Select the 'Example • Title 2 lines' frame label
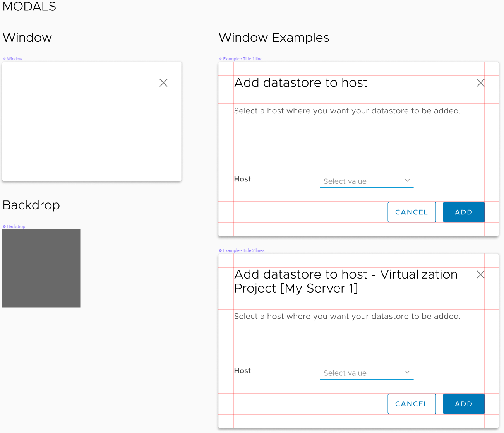504x433 pixels. (244, 251)
